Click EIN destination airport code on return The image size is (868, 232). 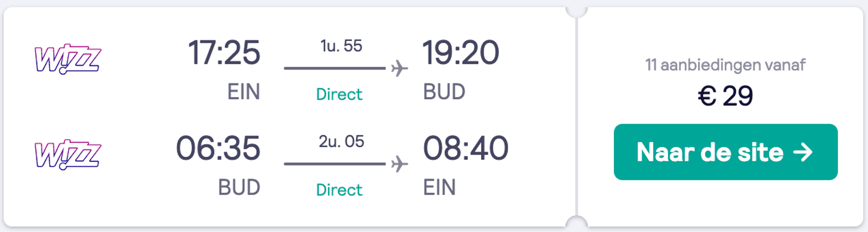point(439,187)
